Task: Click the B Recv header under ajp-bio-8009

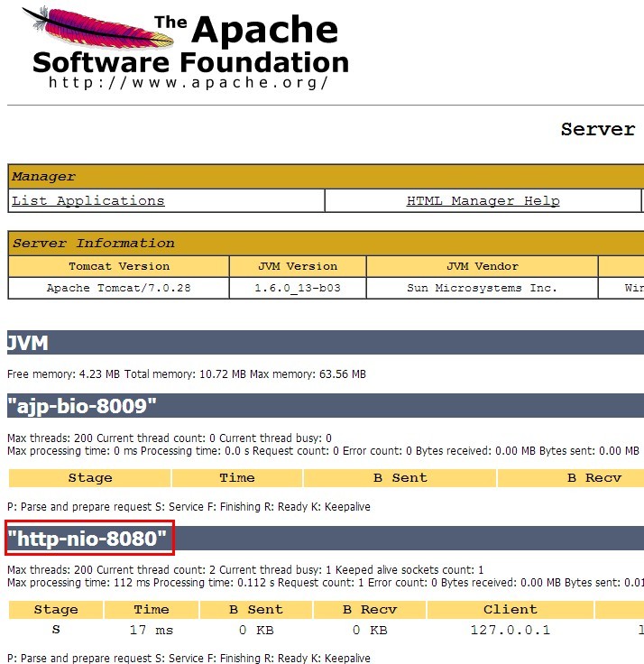Action: tap(571, 478)
